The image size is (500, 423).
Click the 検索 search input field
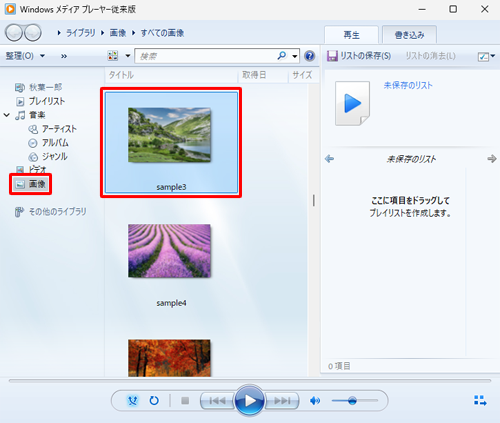pos(206,56)
